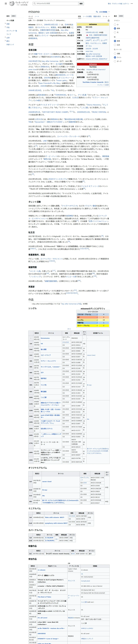Open the 履歴を表示 tab
This screenshot has height=644, width=138.
point(97,17)
